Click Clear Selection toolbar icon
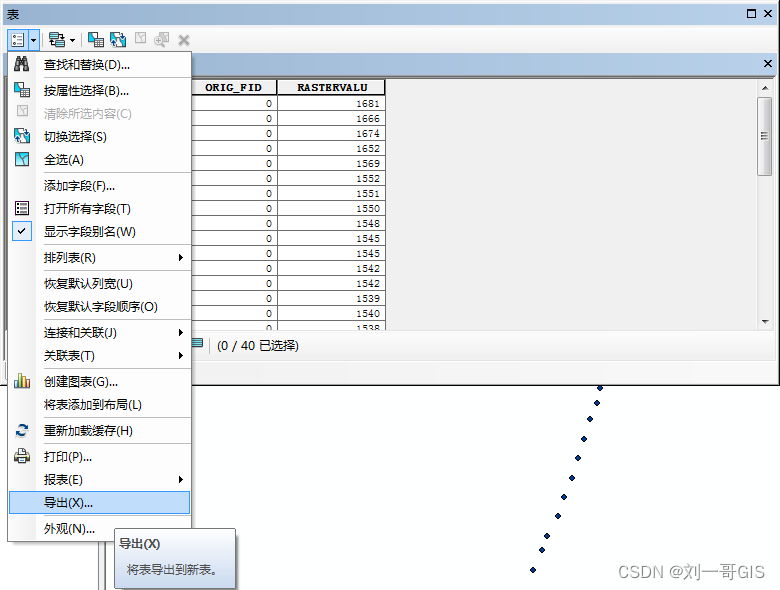780x590 pixels. (141, 38)
